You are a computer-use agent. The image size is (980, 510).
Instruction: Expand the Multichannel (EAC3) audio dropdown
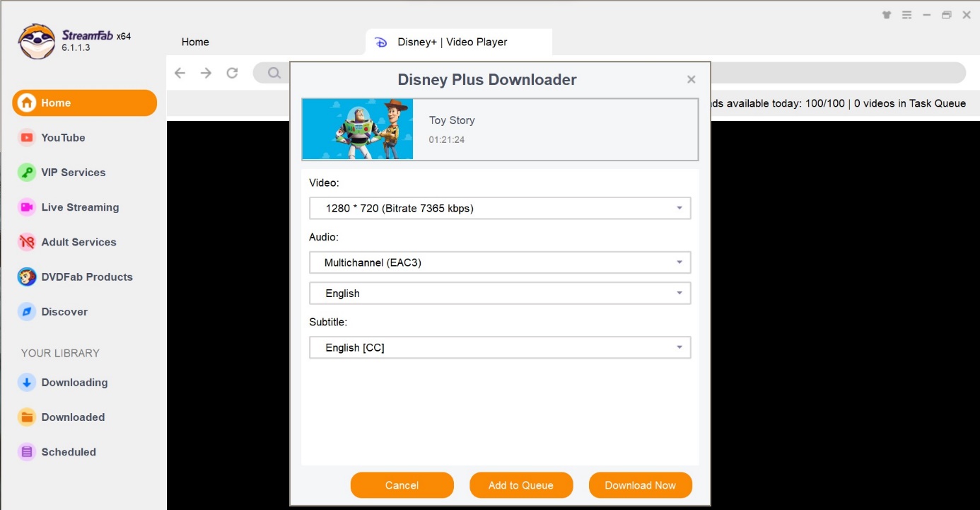click(x=500, y=262)
